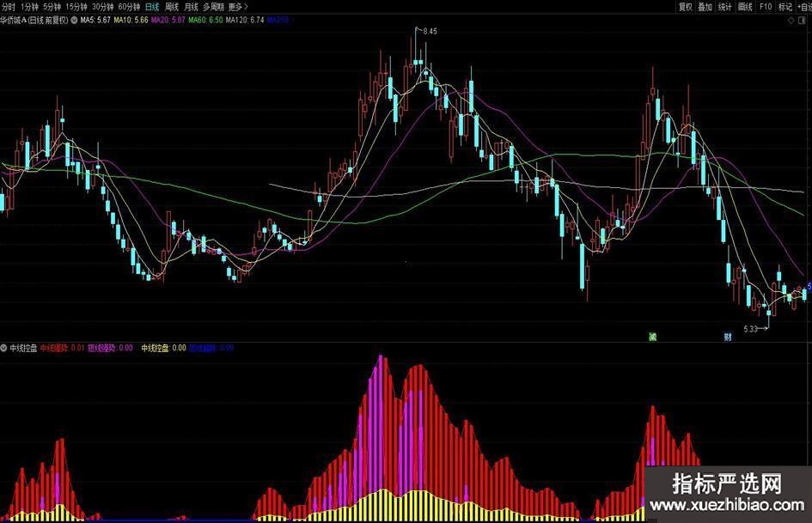Screen dimensions: 812x523
Task: Activate the 画线 drawing tool
Action: click(745, 7)
